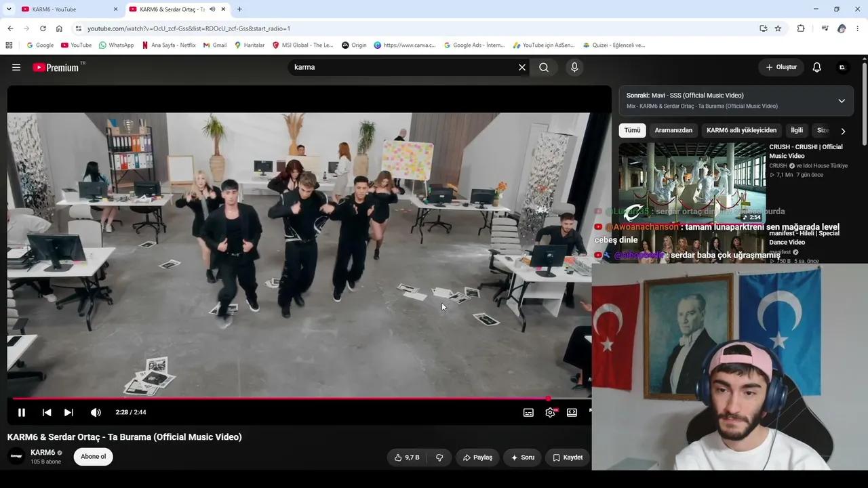Open the account avatar menu
Image resolution: width=868 pixels, height=488 pixels.
[842, 67]
